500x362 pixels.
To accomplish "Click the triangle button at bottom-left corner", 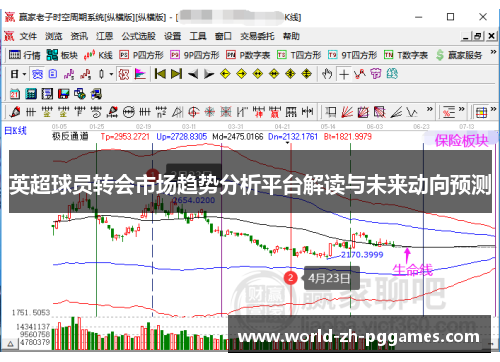I will [x=10, y=343].
